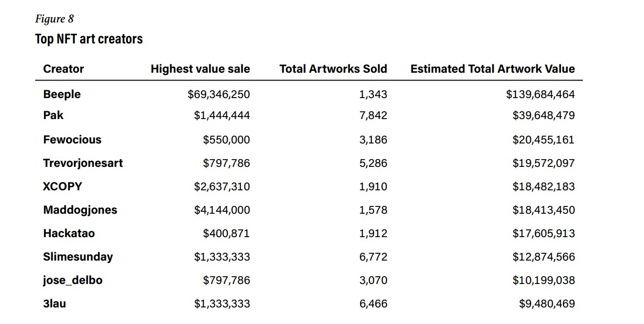Click Beeple's $69,346,250 highest sale value
This screenshot has width=644, height=324.
click(x=218, y=94)
